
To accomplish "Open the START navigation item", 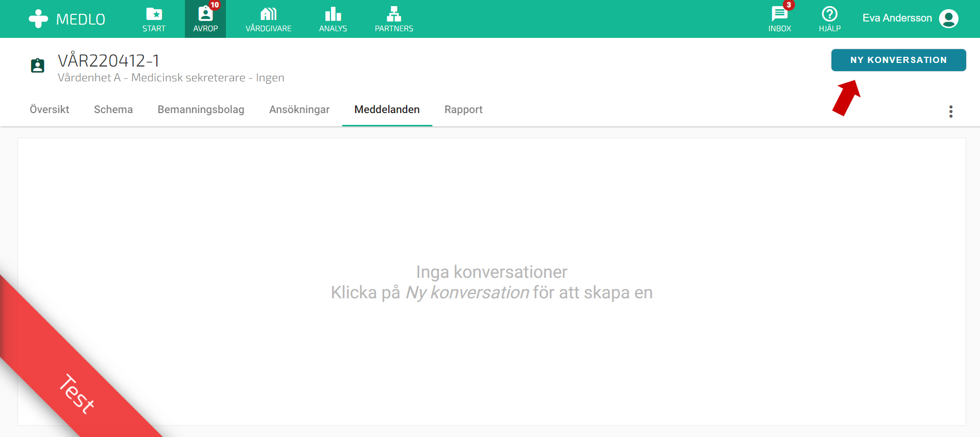I will (154, 19).
